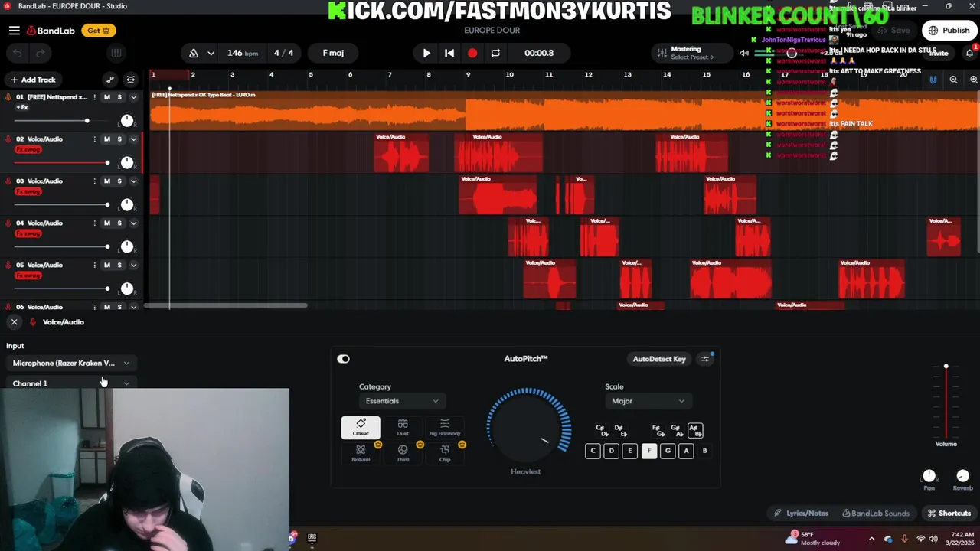Click the zoom out magnifier
980x551 pixels.
click(953, 80)
